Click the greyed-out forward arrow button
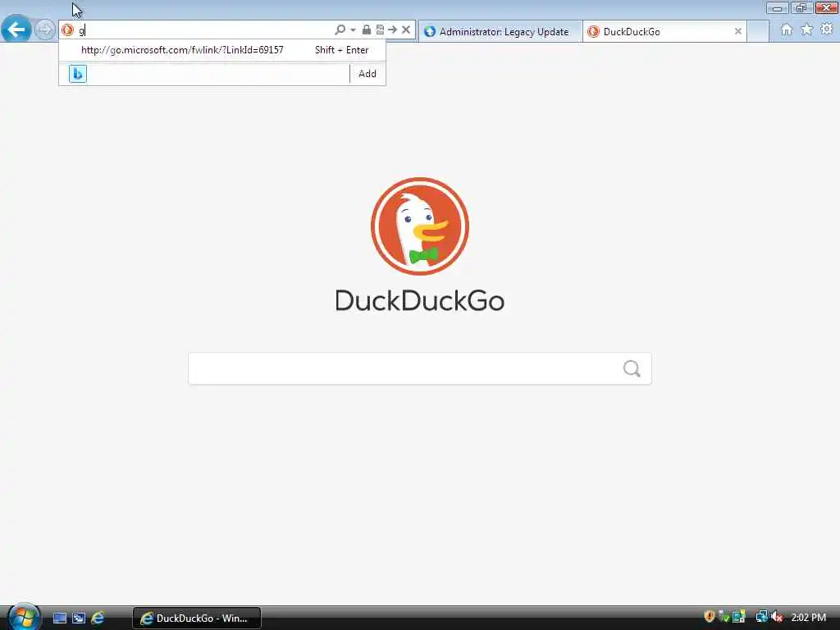The image size is (840, 630). click(44, 30)
